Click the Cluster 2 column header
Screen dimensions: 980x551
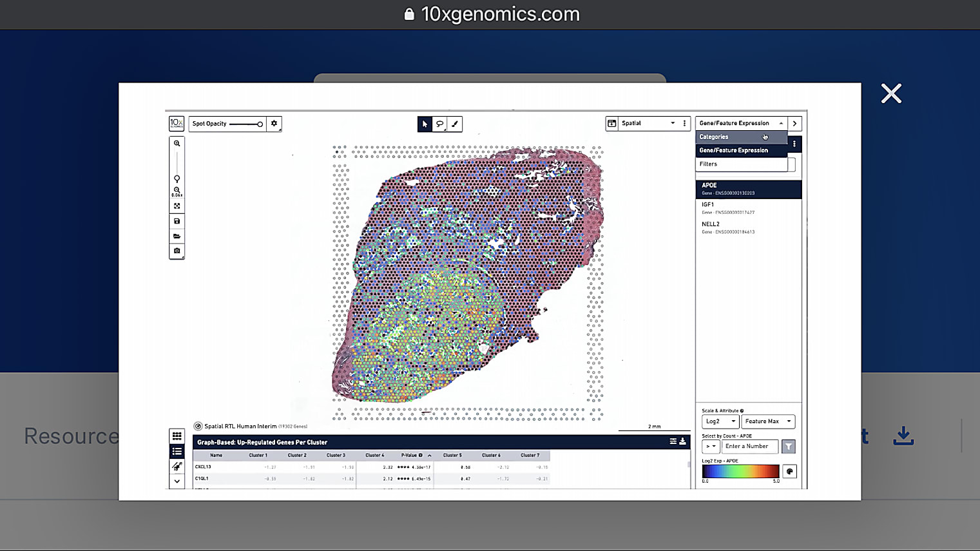coord(297,456)
